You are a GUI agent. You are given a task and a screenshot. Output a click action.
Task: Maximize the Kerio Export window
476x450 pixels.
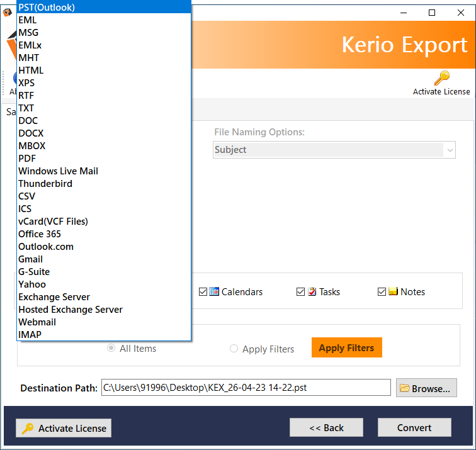pyautogui.click(x=432, y=13)
